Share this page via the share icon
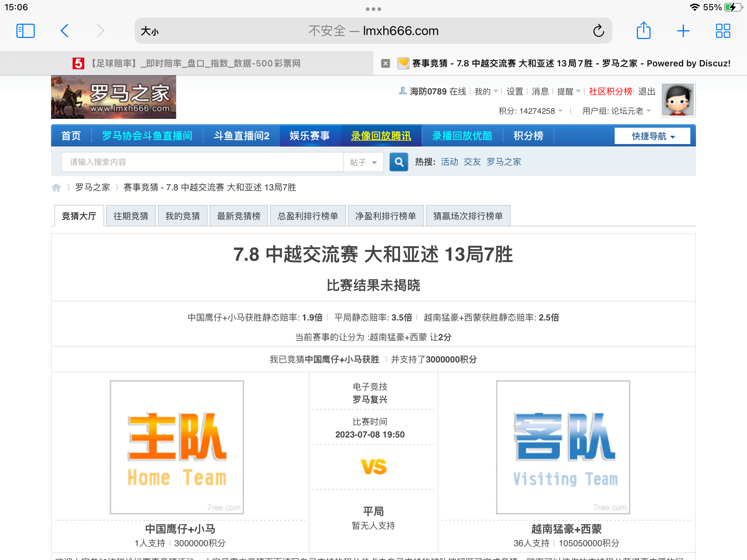 point(644,31)
